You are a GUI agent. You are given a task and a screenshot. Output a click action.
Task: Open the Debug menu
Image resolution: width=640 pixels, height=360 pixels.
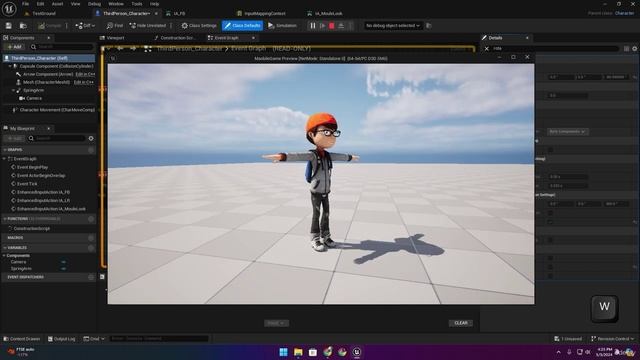(x=94, y=4)
